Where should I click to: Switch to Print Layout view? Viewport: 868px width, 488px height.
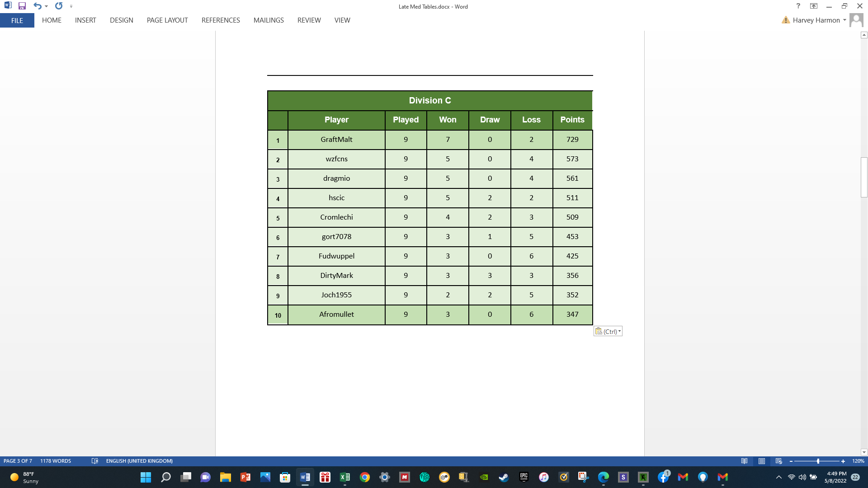pyautogui.click(x=762, y=461)
